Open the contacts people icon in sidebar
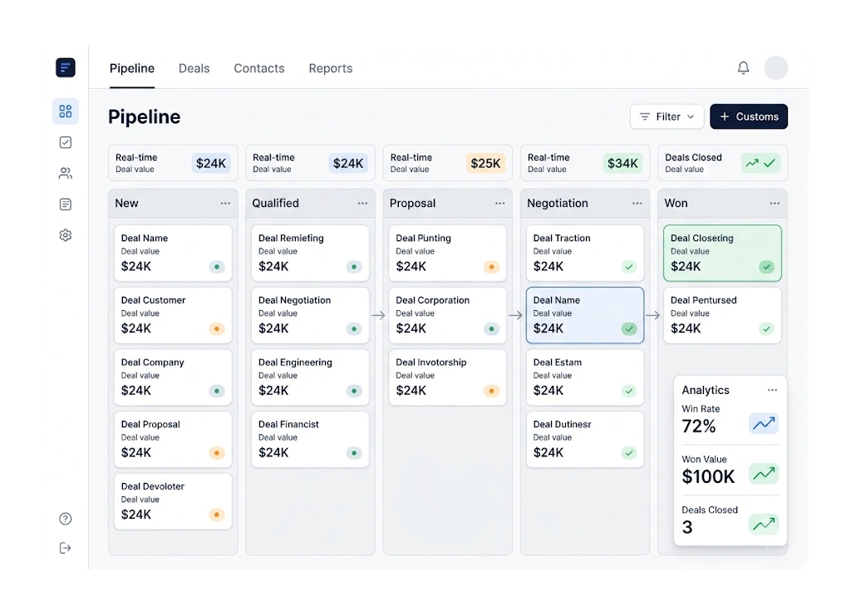The height and width of the screenshot is (616, 851). pos(66,173)
